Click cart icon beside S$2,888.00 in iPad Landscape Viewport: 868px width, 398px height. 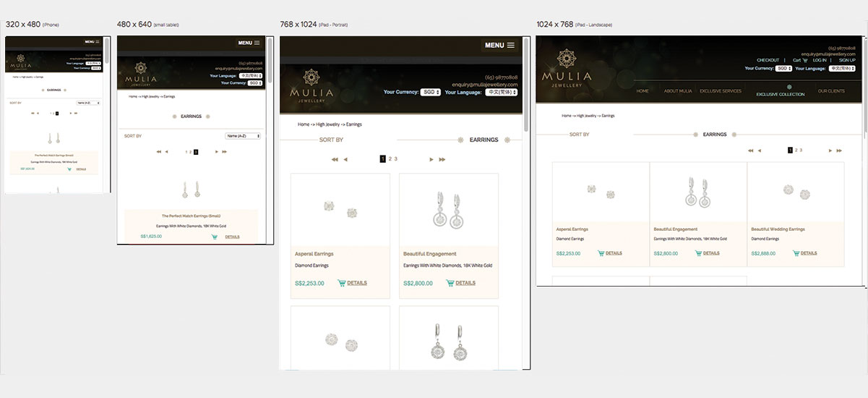[796, 253]
